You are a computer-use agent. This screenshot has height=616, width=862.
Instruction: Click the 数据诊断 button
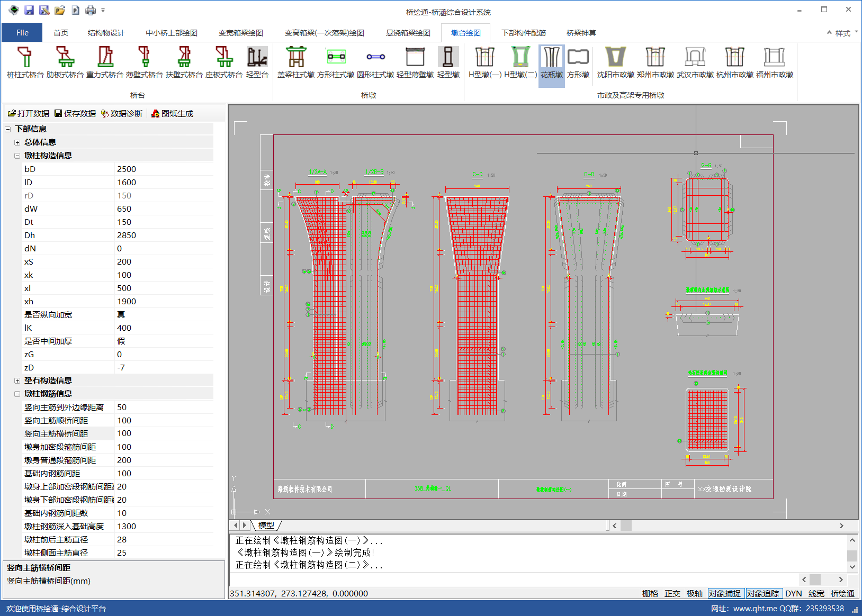(x=122, y=113)
